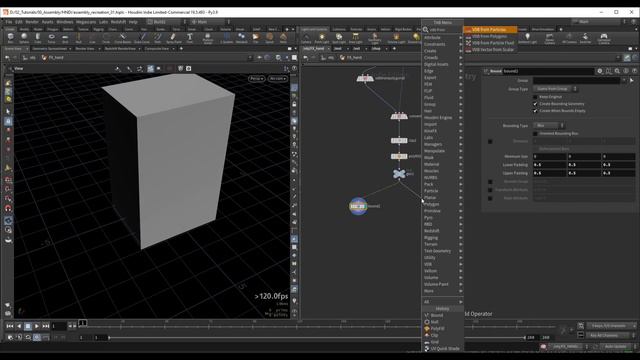Choose Bound from TAB menu history

442,315
